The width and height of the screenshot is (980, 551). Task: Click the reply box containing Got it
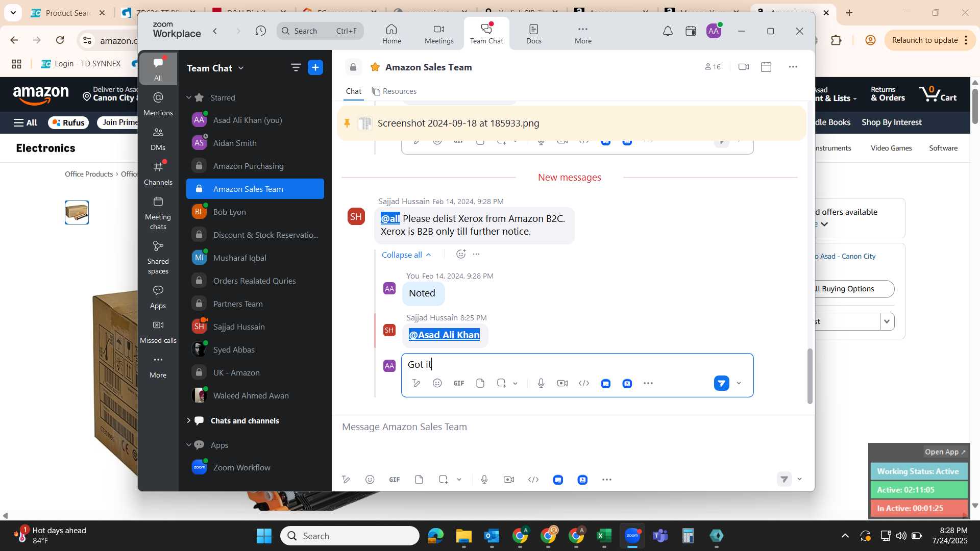pyautogui.click(x=577, y=364)
